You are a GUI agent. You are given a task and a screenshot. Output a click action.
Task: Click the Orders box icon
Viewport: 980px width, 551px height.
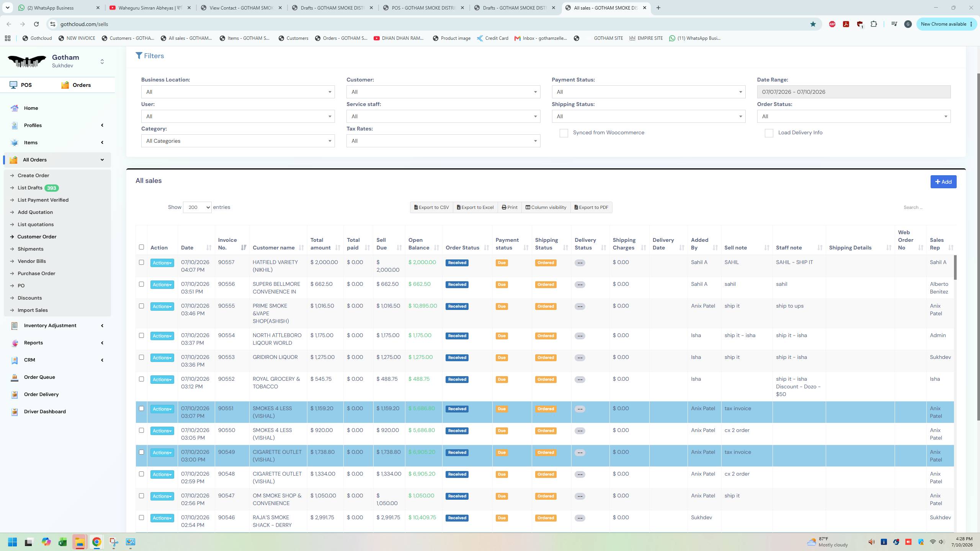tap(65, 85)
